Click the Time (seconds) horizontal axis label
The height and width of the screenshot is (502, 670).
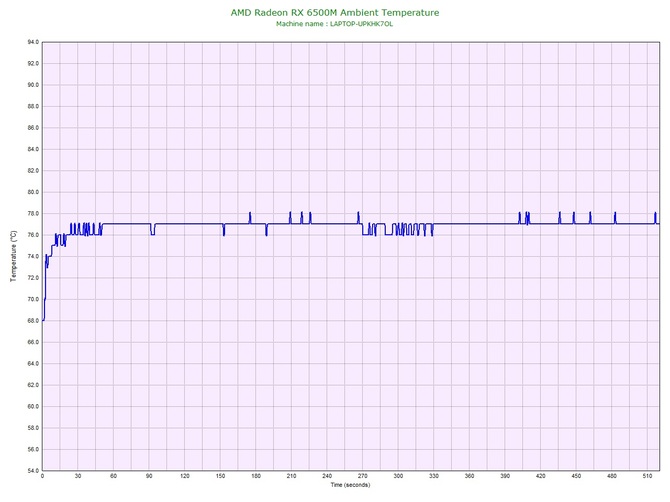click(350, 485)
